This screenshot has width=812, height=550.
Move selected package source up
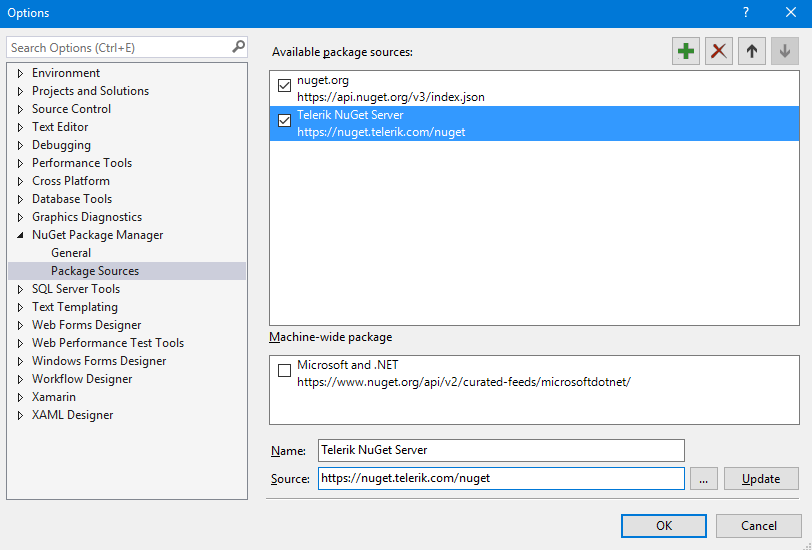pyautogui.click(x=752, y=51)
